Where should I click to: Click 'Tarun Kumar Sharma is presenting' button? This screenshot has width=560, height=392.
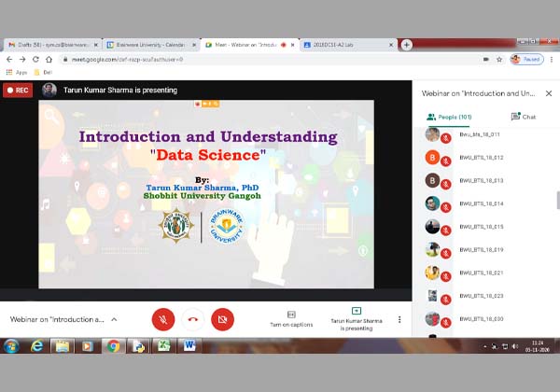click(x=355, y=318)
